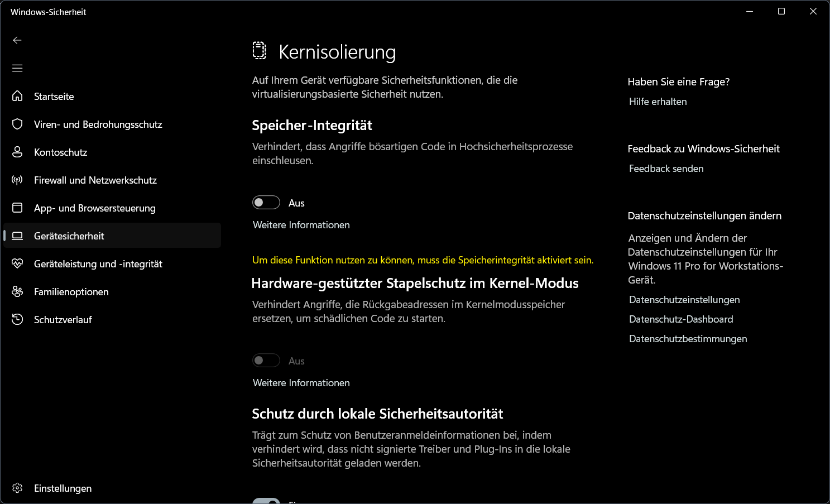Click the Kernisolierung page title

click(x=337, y=52)
